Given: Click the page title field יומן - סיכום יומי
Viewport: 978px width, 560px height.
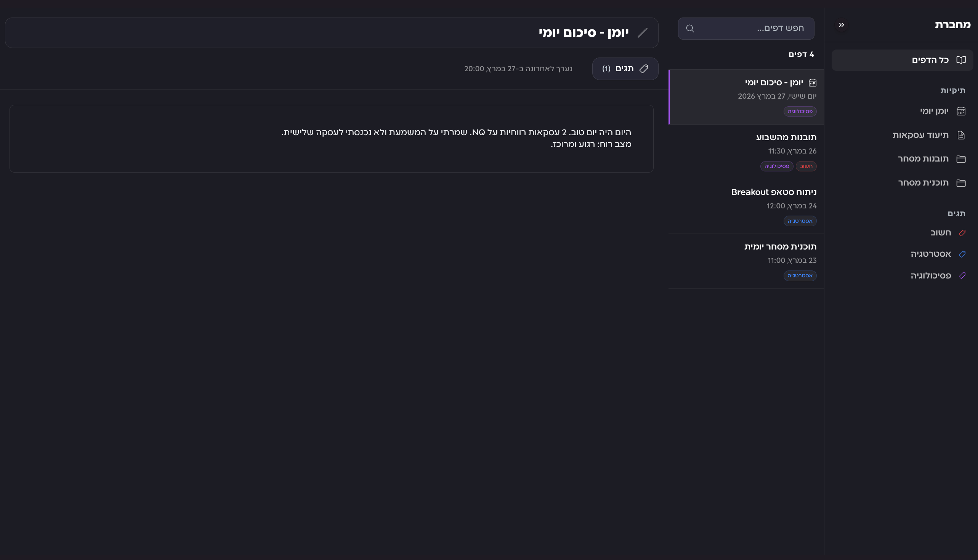Looking at the screenshot, I should (x=583, y=33).
